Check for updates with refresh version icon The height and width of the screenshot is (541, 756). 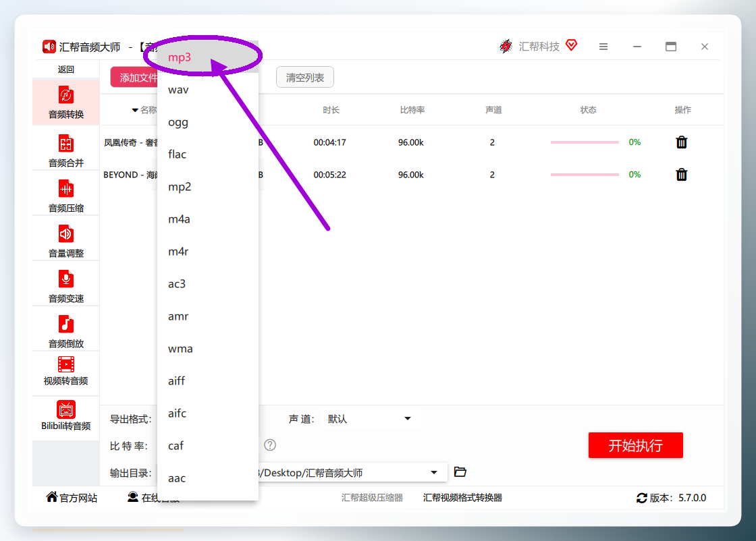pos(642,498)
